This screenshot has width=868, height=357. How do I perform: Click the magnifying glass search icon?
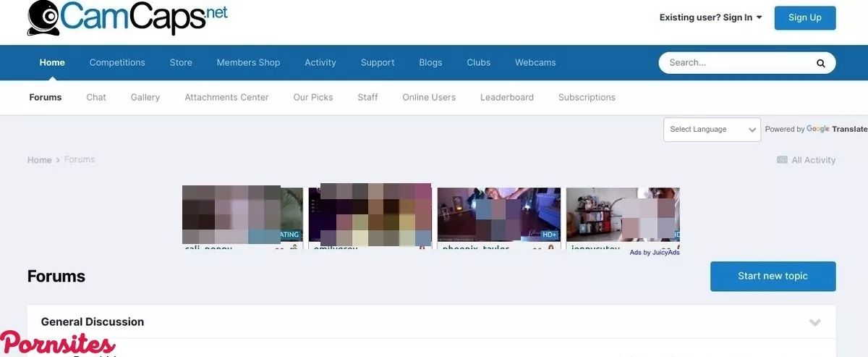(x=820, y=63)
